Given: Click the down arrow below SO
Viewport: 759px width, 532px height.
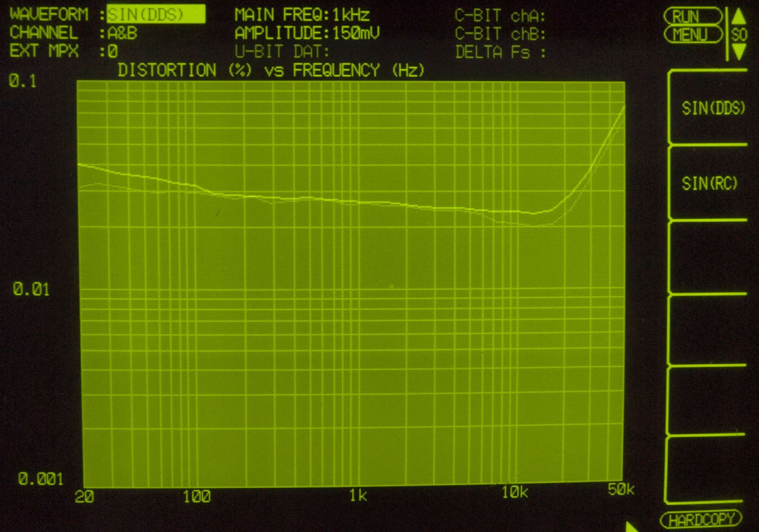Looking at the screenshot, I should click(x=739, y=52).
